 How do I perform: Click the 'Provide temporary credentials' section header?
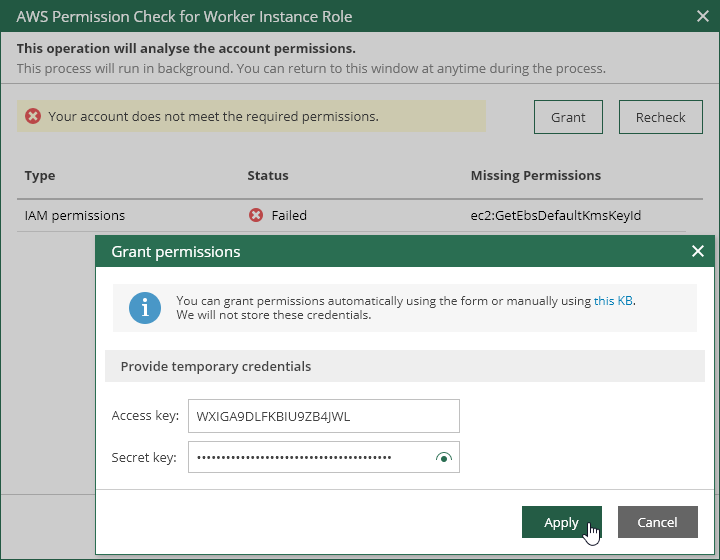coord(405,366)
